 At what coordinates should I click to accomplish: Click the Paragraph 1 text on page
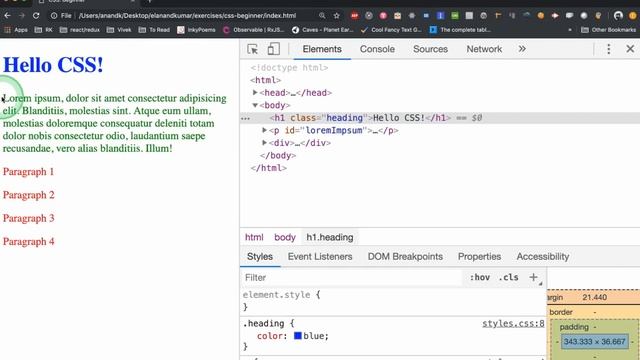click(x=29, y=171)
